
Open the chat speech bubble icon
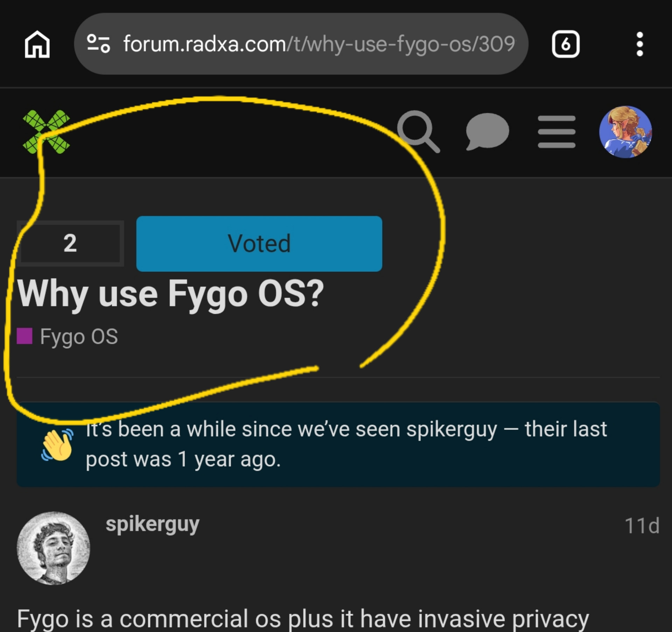pyautogui.click(x=487, y=131)
